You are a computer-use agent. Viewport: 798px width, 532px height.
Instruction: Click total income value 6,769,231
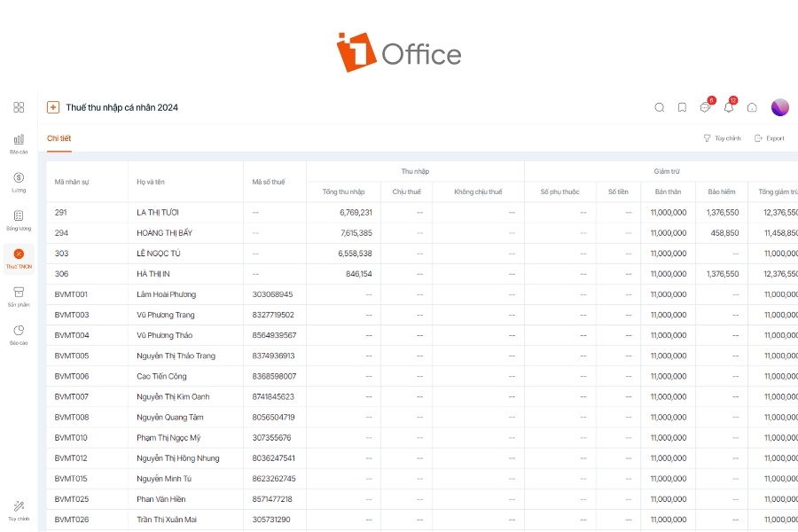(356, 212)
